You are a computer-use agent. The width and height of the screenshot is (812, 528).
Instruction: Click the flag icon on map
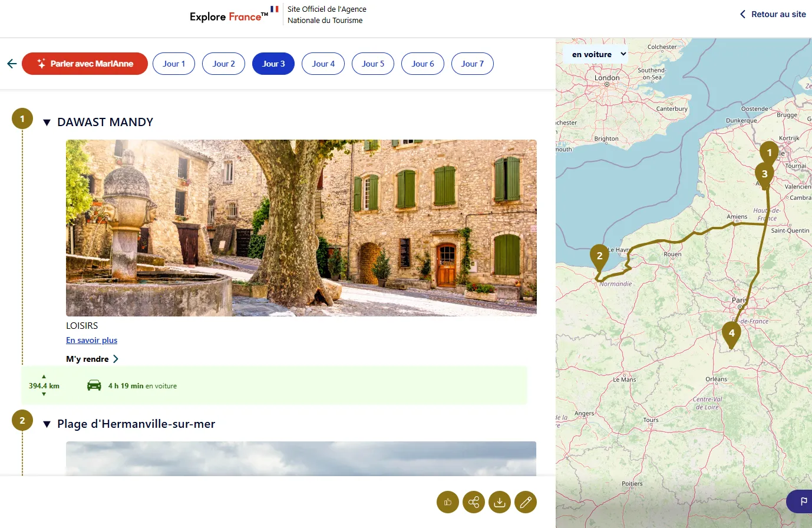(x=803, y=501)
